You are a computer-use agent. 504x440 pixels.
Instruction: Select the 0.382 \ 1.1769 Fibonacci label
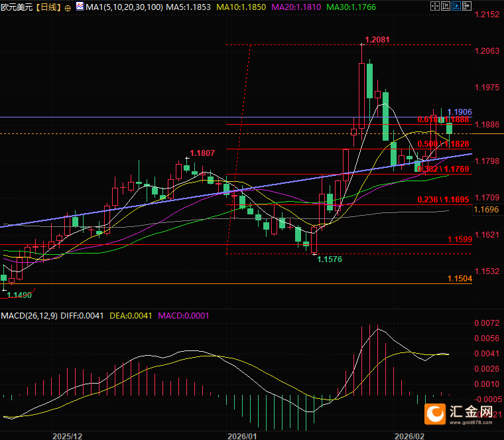pyautogui.click(x=443, y=169)
